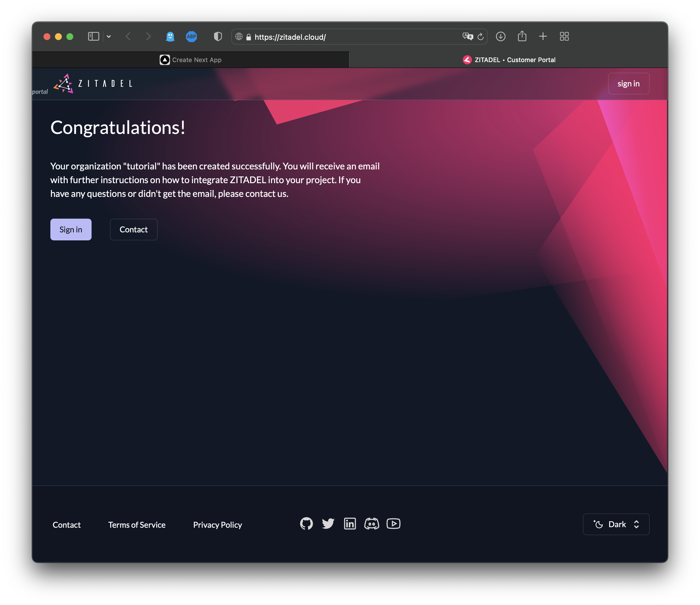Open the Ghostery extension icon

[170, 36]
